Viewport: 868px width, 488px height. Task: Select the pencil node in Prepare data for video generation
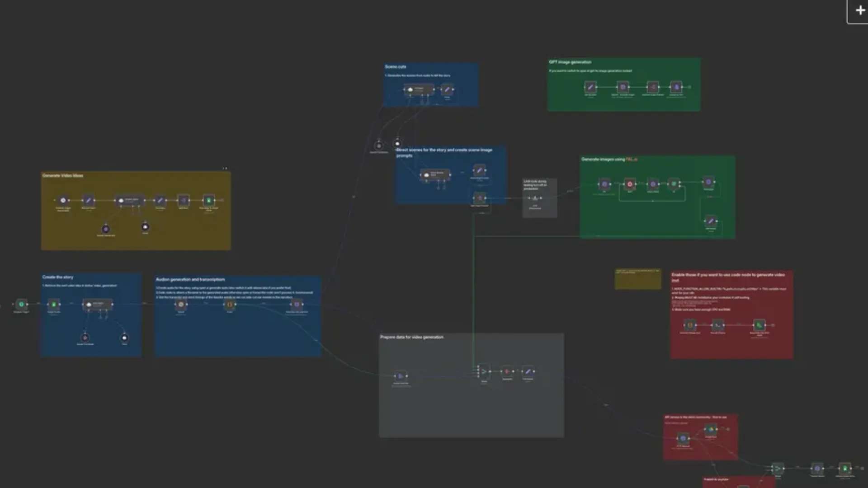[528, 371]
